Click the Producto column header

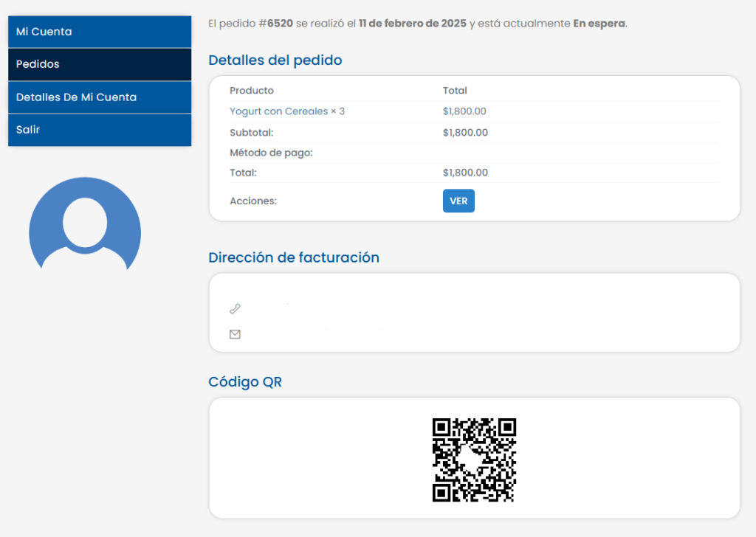[252, 91]
